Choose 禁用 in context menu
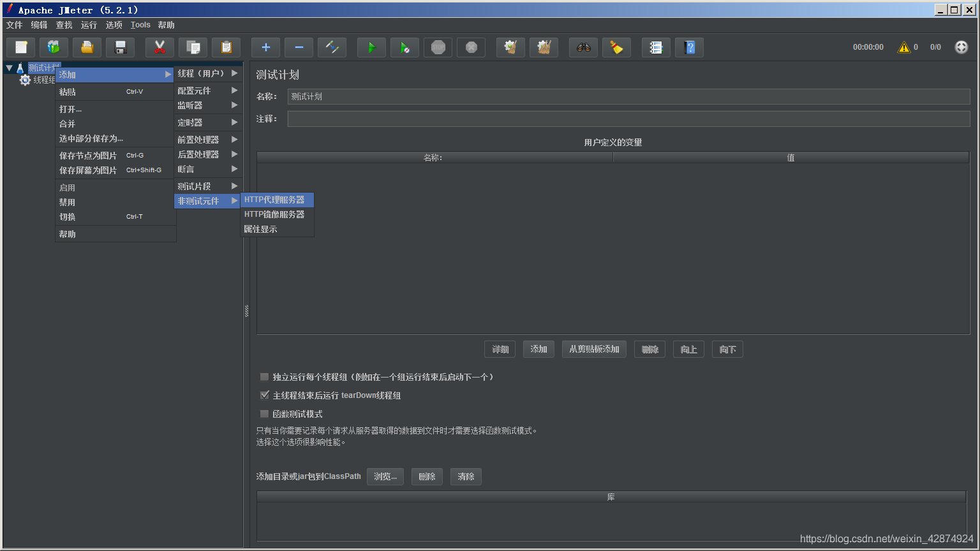 point(115,202)
